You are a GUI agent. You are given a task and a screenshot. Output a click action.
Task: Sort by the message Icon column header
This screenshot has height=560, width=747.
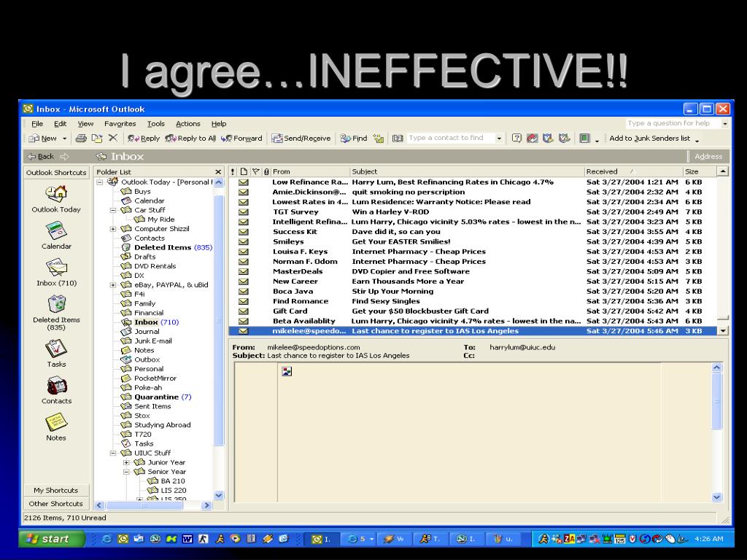click(x=244, y=171)
